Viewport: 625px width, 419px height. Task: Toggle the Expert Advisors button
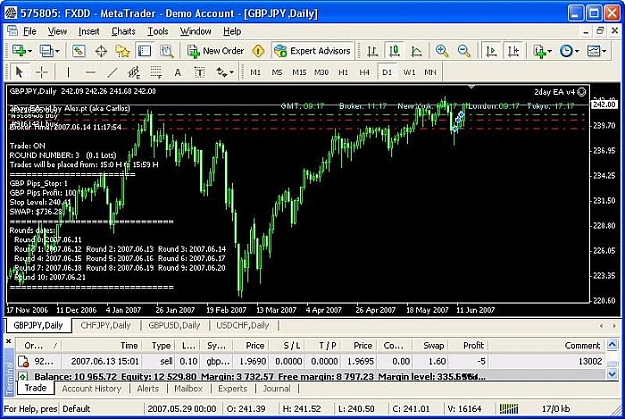click(x=312, y=51)
